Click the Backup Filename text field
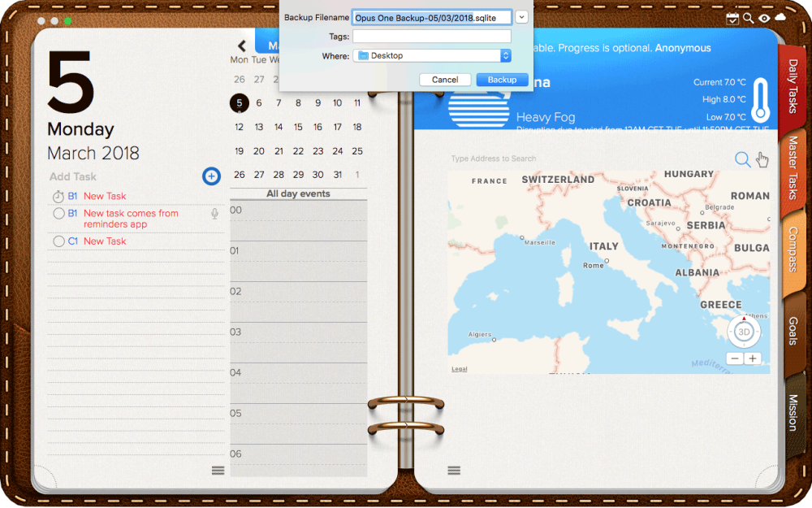The height and width of the screenshot is (508, 812). coord(432,18)
